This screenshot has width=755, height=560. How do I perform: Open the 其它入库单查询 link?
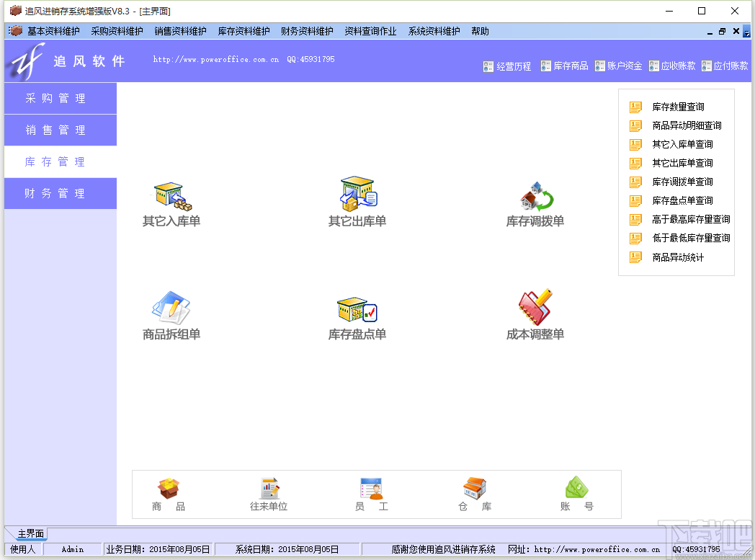click(x=682, y=144)
